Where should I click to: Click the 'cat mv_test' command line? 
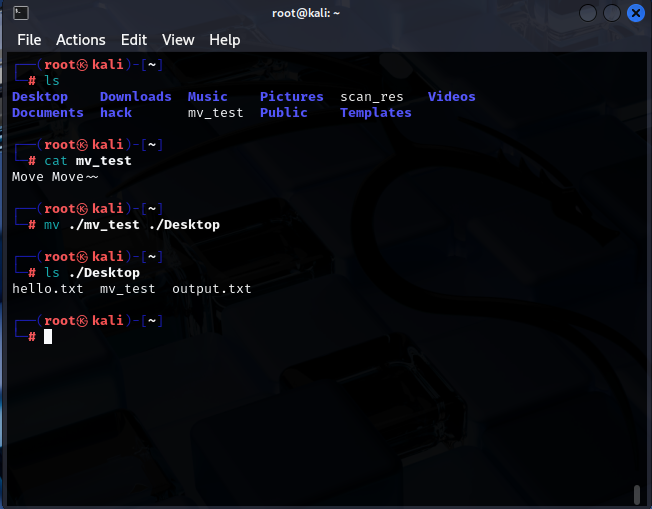point(88,161)
